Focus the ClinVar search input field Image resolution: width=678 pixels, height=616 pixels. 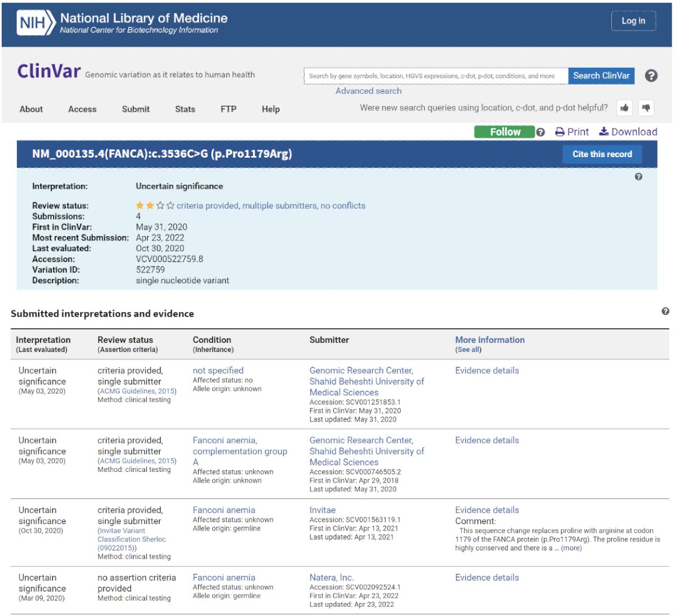(436, 76)
